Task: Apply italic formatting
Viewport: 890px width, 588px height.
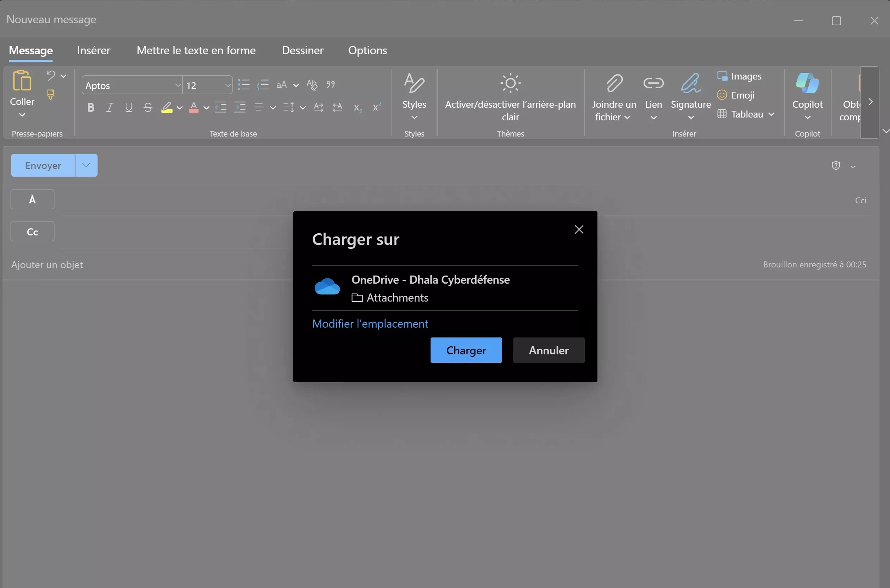Action: click(x=109, y=108)
